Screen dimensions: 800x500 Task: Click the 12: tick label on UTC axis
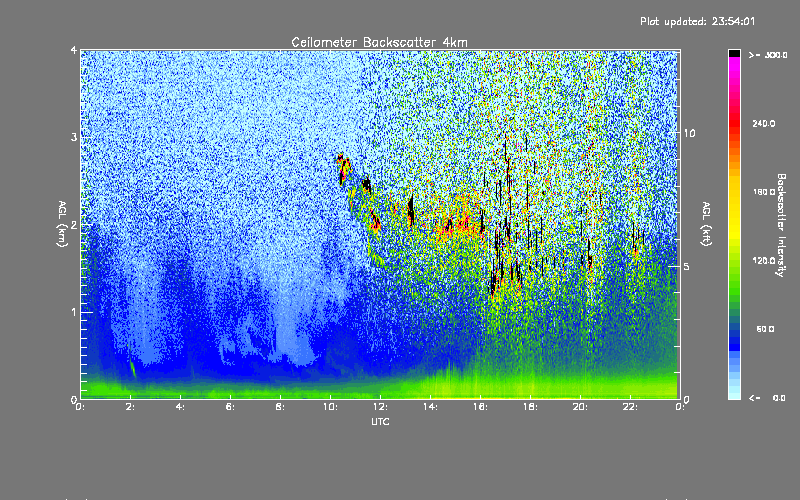click(x=381, y=407)
